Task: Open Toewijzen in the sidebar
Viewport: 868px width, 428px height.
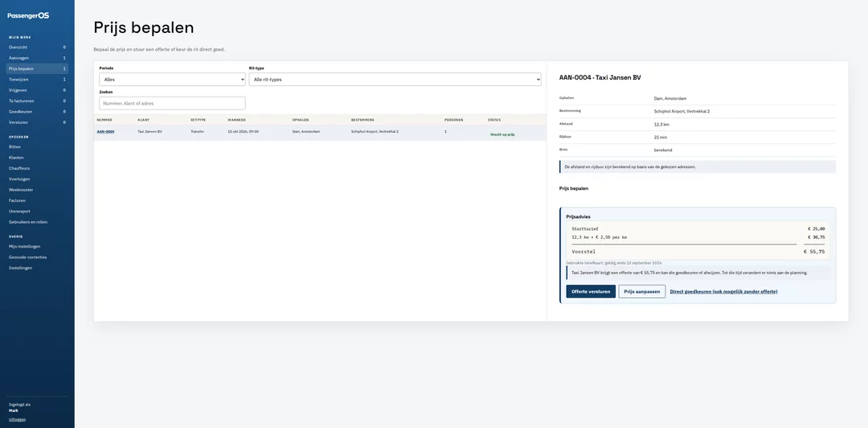Action: click(37, 80)
